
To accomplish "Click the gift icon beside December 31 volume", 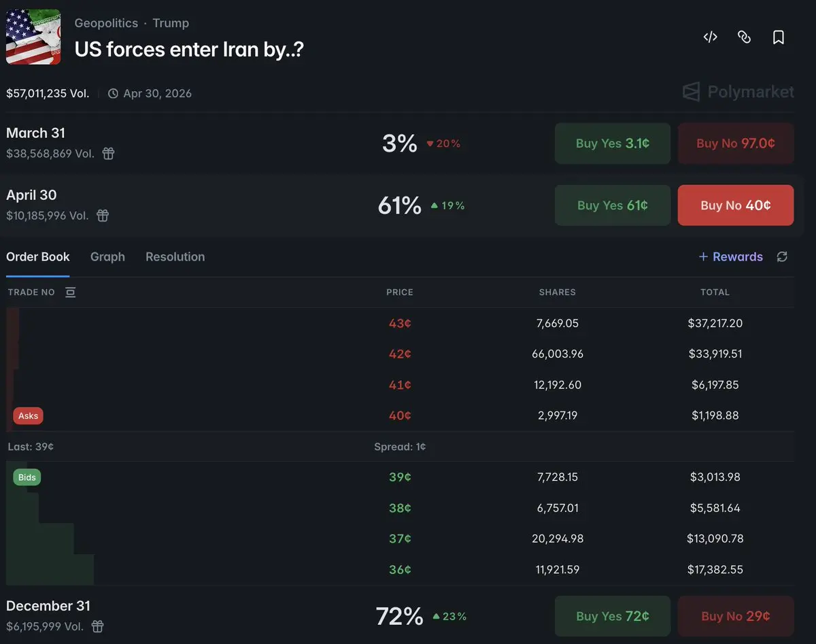I will 98,626.
